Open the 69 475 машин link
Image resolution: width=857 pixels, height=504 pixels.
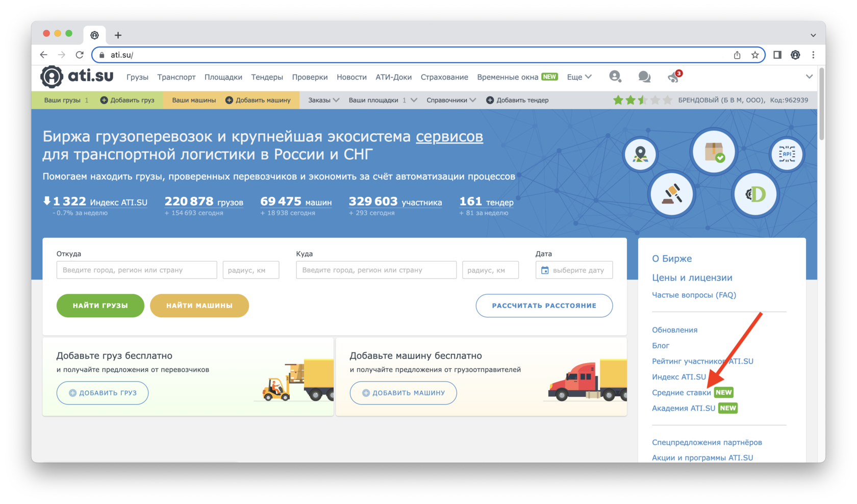pyautogui.click(x=296, y=202)
